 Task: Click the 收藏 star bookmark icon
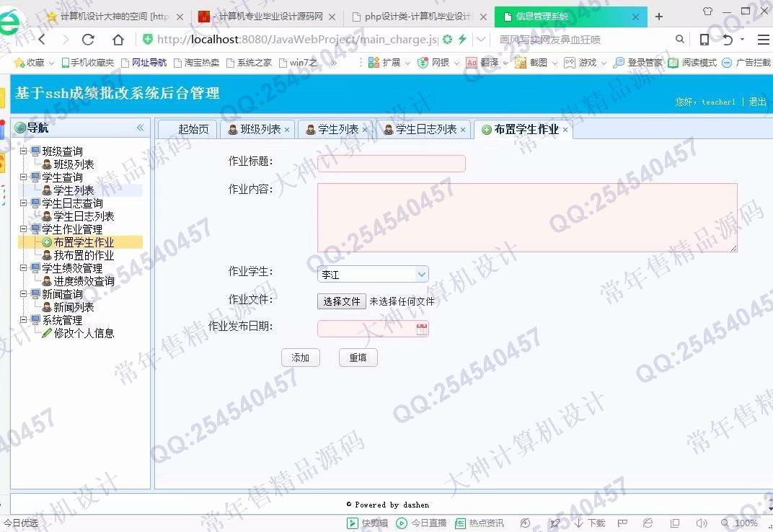point(19,63)
